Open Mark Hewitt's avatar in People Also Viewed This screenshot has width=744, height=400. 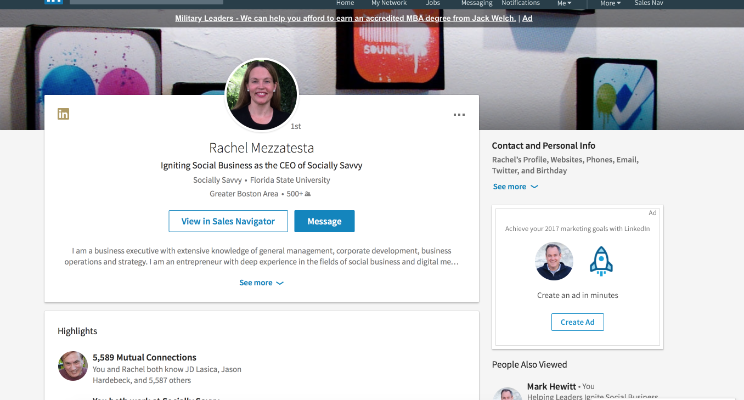pyautogui.click(x=507, y=394)
